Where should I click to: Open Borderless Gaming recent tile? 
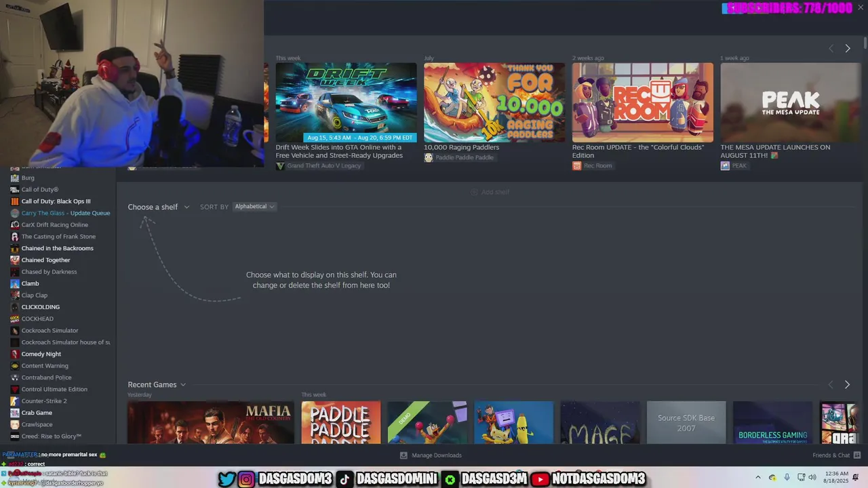click(772, 422)
